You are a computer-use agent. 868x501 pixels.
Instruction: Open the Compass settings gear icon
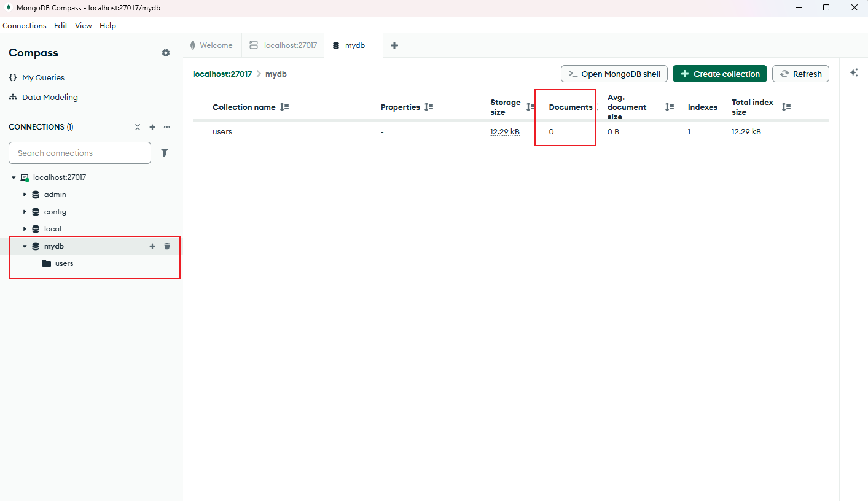coord(165,53)
